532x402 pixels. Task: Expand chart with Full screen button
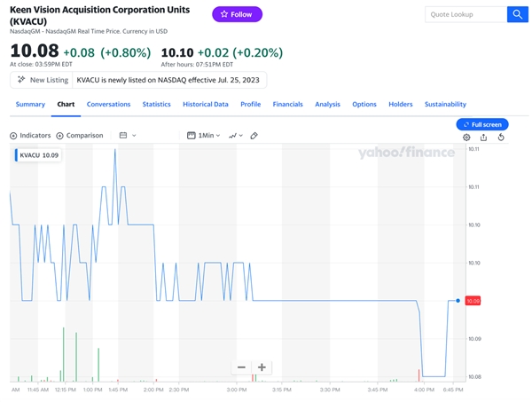coord(482,124)
